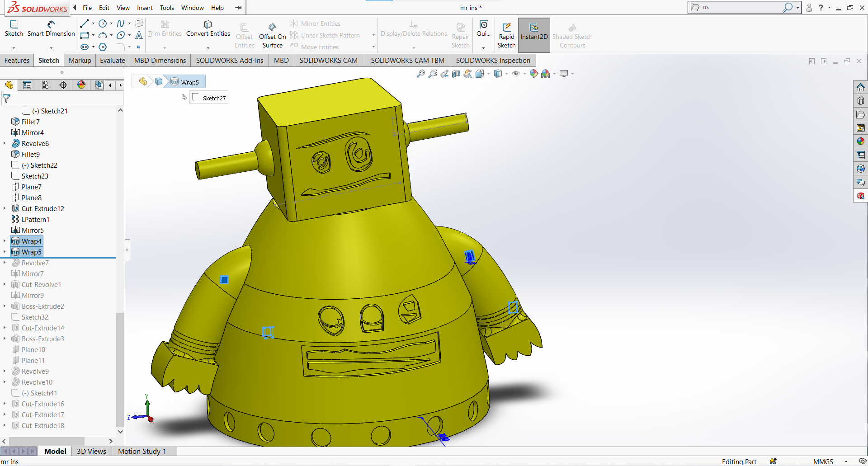Pick the Spline sketch tool
868x466 pixels.
click(x=120, y=24)
